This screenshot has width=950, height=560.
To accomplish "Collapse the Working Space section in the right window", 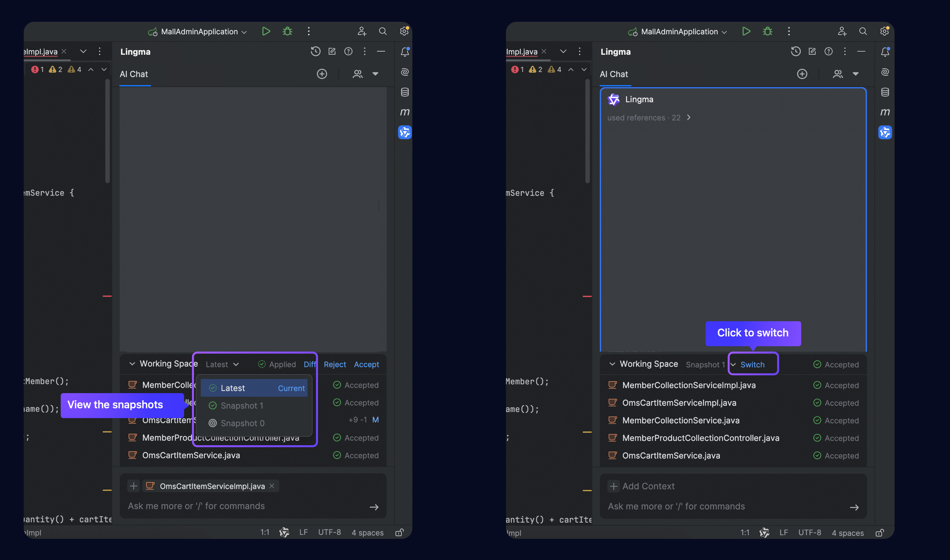I will pos(612,364).
